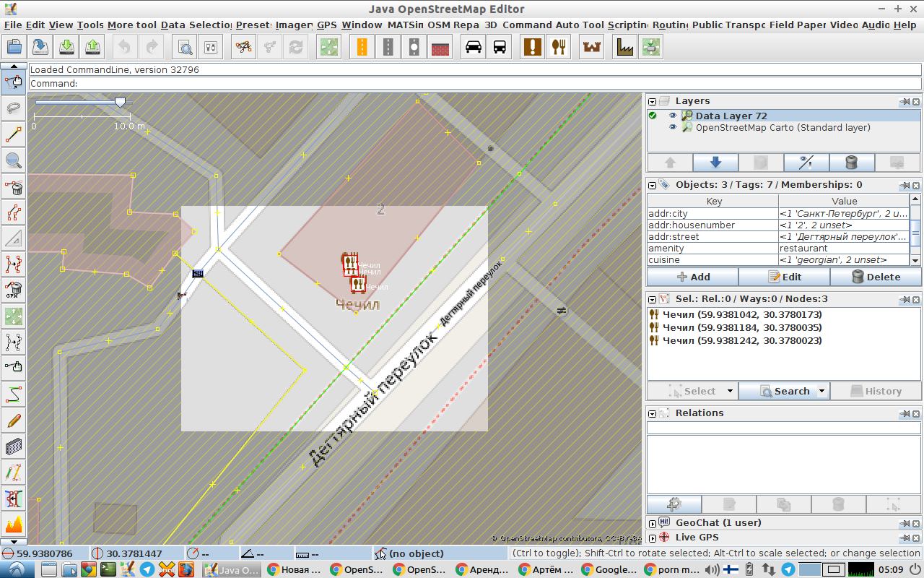Open the Imagery menu

(x=295, y=25)
